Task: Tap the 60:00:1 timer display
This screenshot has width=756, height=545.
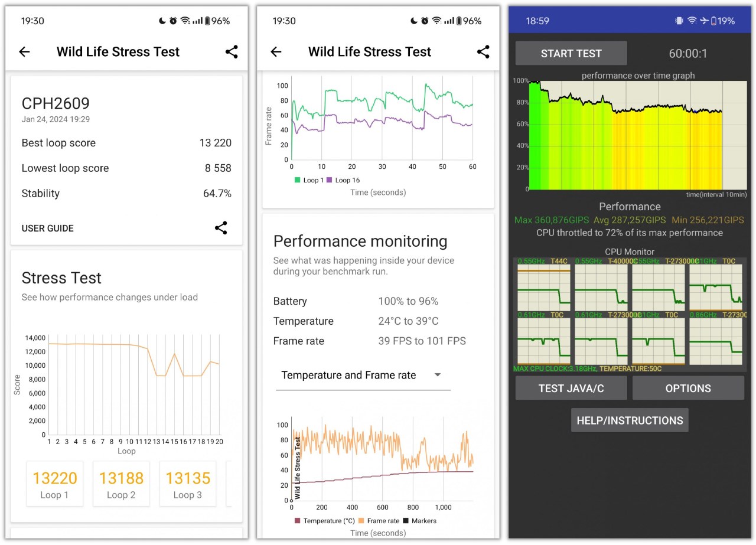Action: pyautogui.click(x=687, y=53)
